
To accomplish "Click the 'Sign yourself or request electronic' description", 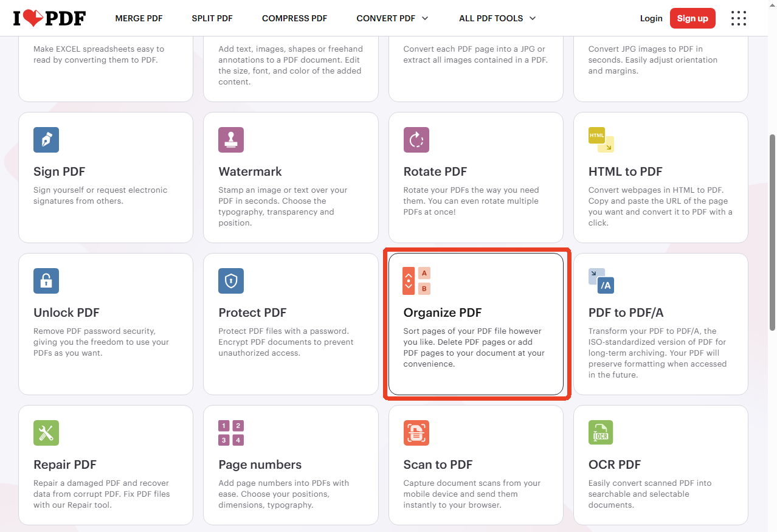I will [100, 195].
